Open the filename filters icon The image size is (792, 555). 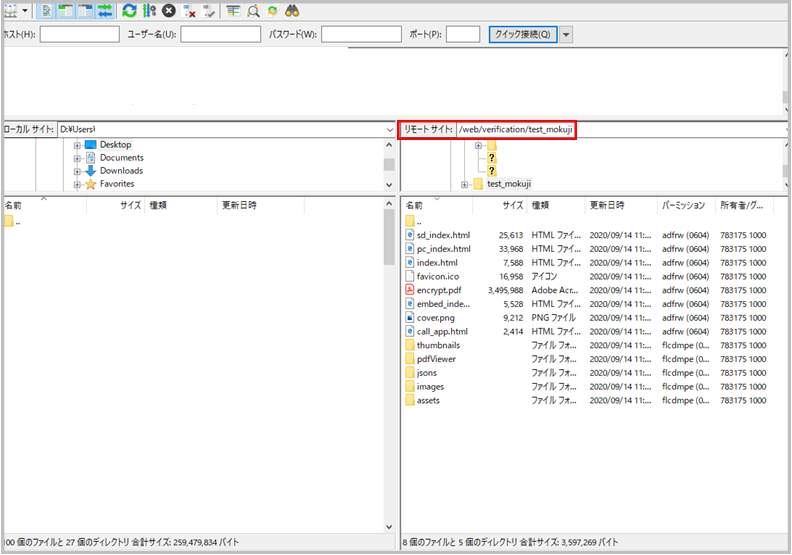[x=233, y=12]
